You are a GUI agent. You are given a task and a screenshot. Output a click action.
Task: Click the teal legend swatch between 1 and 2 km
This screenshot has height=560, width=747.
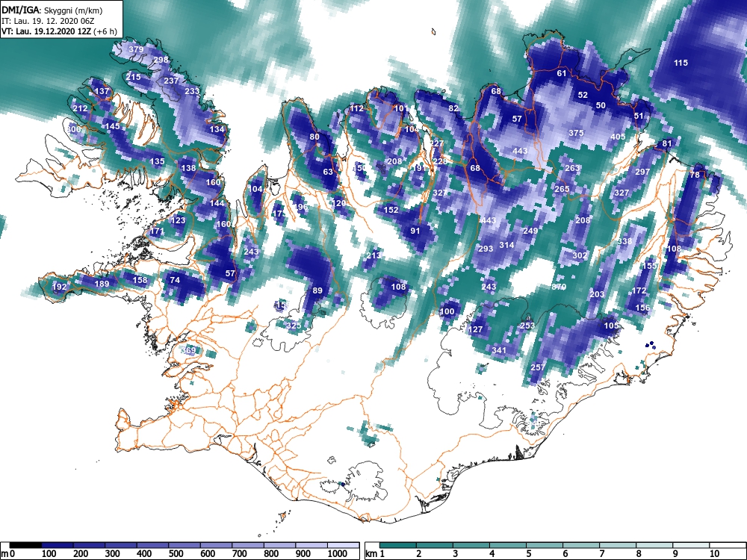coord(398,545)
